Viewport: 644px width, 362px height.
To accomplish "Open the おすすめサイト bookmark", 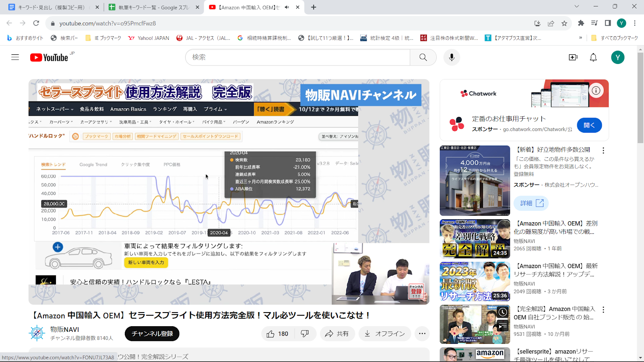I will pyautogui.click(x=25, y=38).
